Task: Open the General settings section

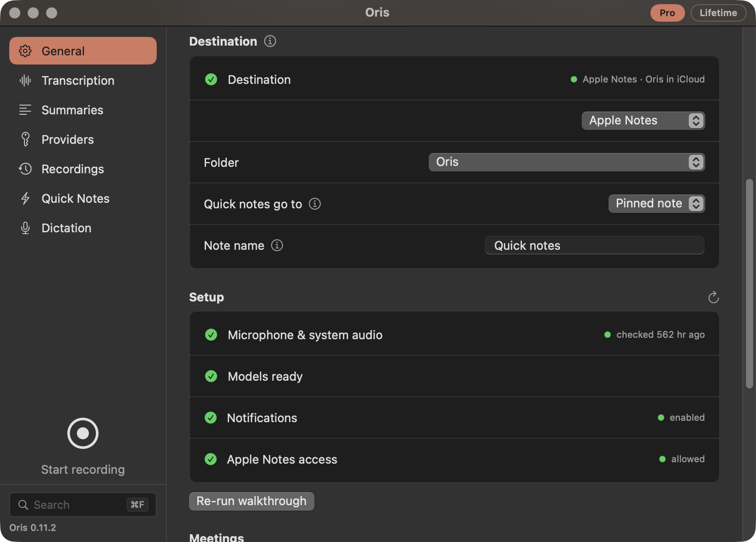Action: [x=83, y=51]
